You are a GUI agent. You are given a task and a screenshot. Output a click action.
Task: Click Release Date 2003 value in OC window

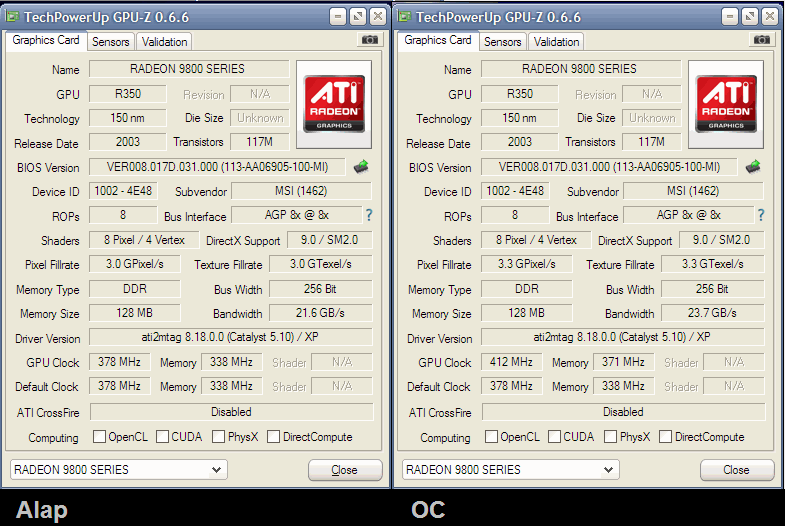pos(520,142)
